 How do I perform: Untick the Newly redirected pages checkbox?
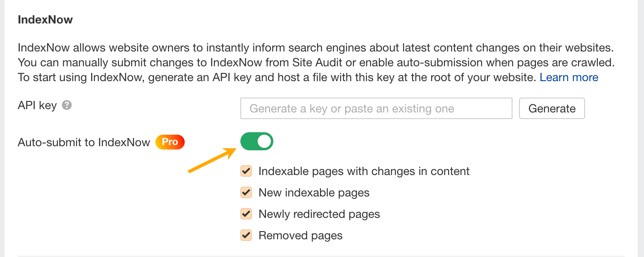click(x=246, y=214)
